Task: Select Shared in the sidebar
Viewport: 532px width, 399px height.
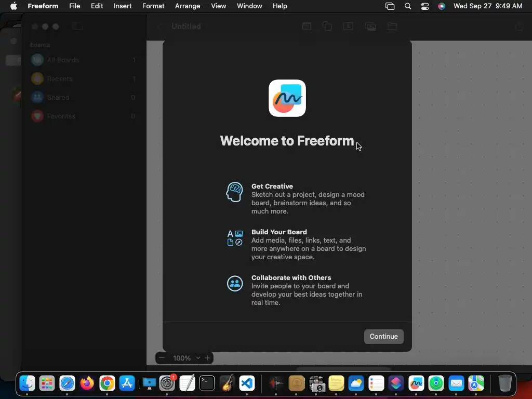Action: pyautogui.click(x=84, y=97)
